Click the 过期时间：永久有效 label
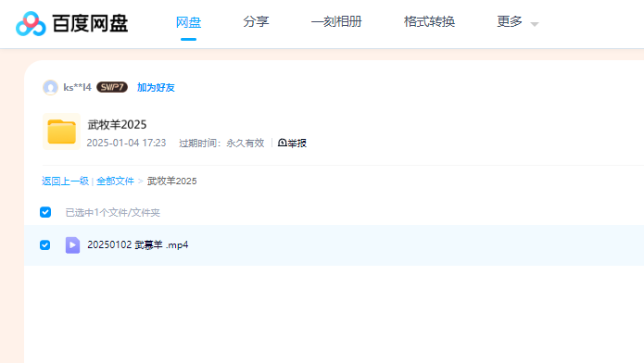This screenshot has width=644, height=363. (x=221, y=143)
